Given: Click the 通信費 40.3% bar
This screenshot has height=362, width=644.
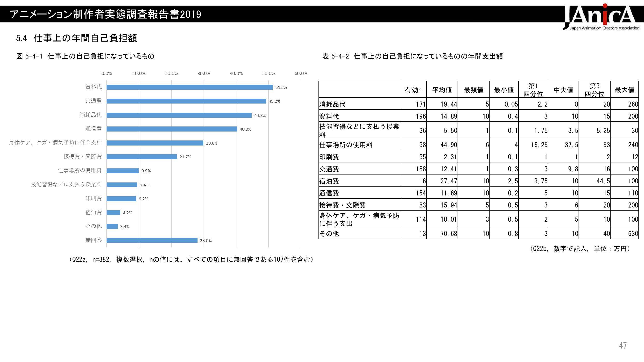Looking at the screenshot, I should click(172, 129).
